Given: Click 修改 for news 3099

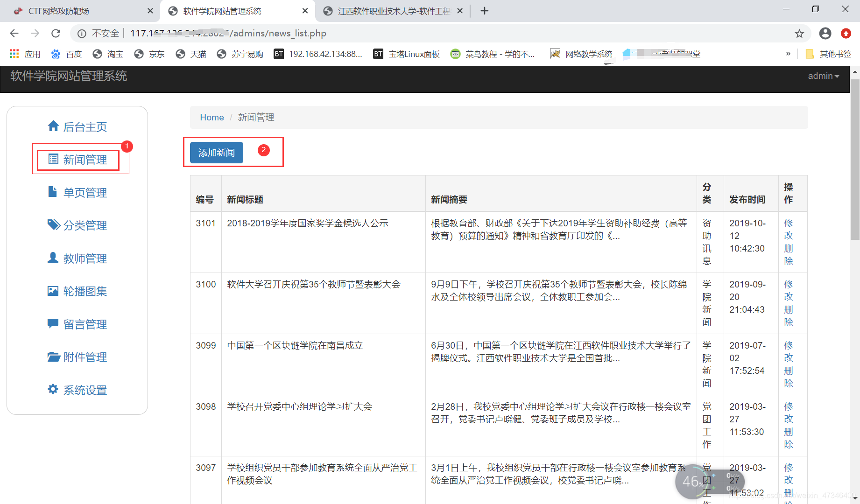Looking at the screenshot, I should click(x=789, y=351).
